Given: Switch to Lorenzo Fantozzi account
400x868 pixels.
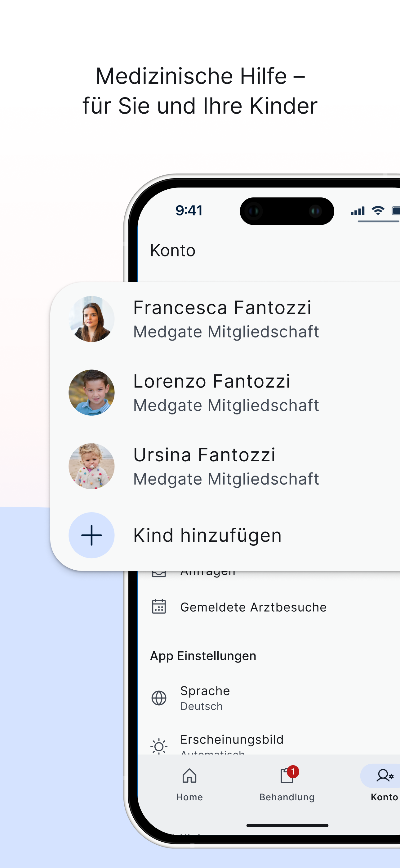Looking at the screenshot, I should click(x=225, y=392).
